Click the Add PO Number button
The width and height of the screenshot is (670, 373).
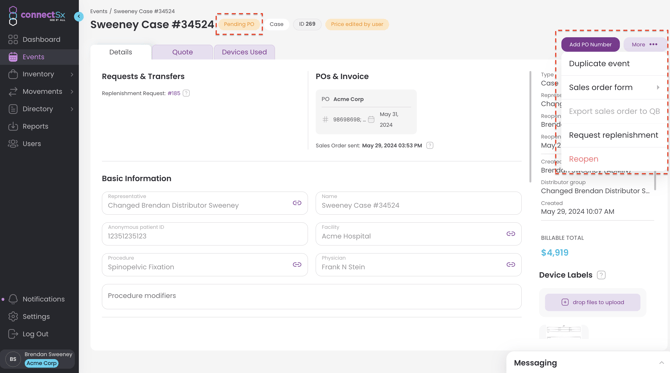coord(590,44)
